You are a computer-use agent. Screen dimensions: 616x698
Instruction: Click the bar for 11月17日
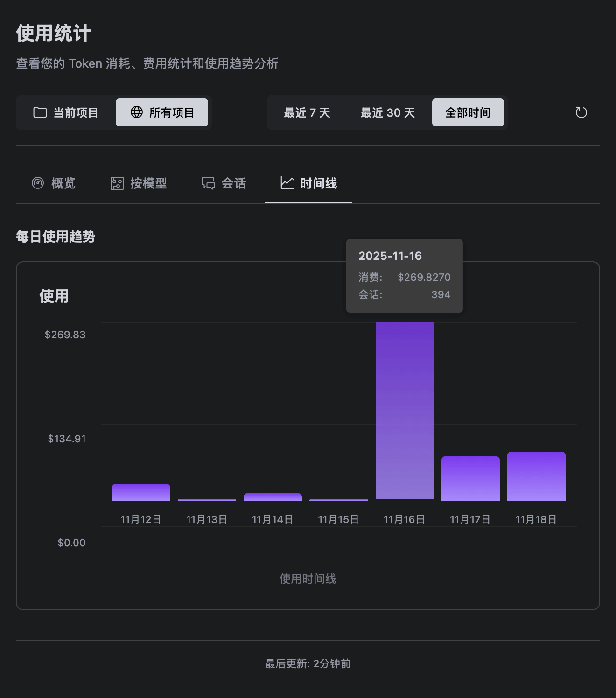470,478
